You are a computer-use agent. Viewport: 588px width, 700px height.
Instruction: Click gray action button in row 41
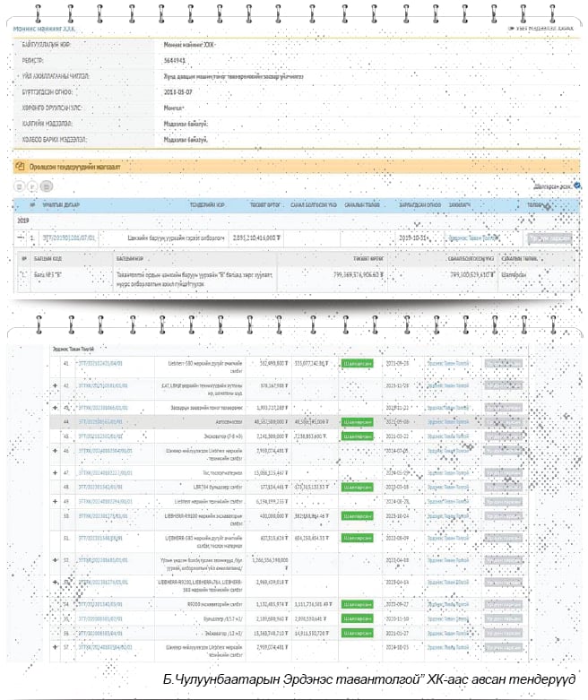[x=503, y=365]
